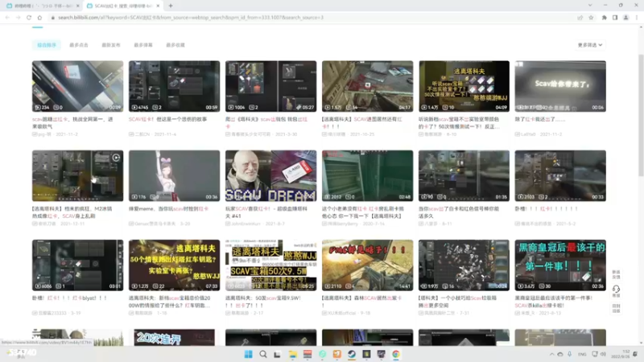Toggle the browser side panel icon
644x362 pixels.
pos(615,18)
